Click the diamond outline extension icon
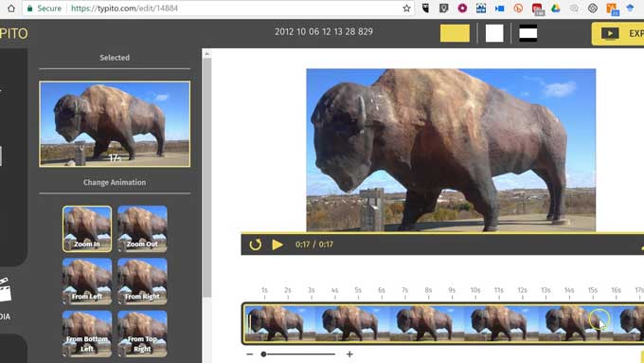Screen dimensions: 644x363 [x=593, y=9]
